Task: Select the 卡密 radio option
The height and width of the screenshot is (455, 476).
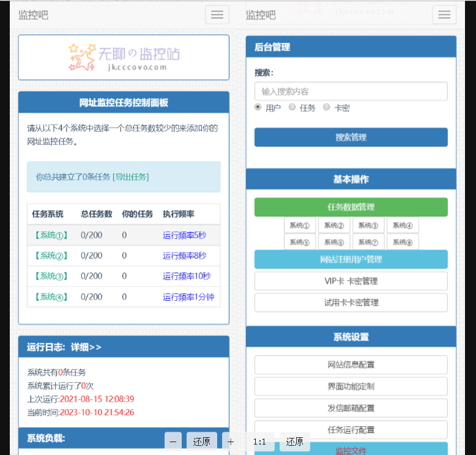Action: click(x=327, y=107)
